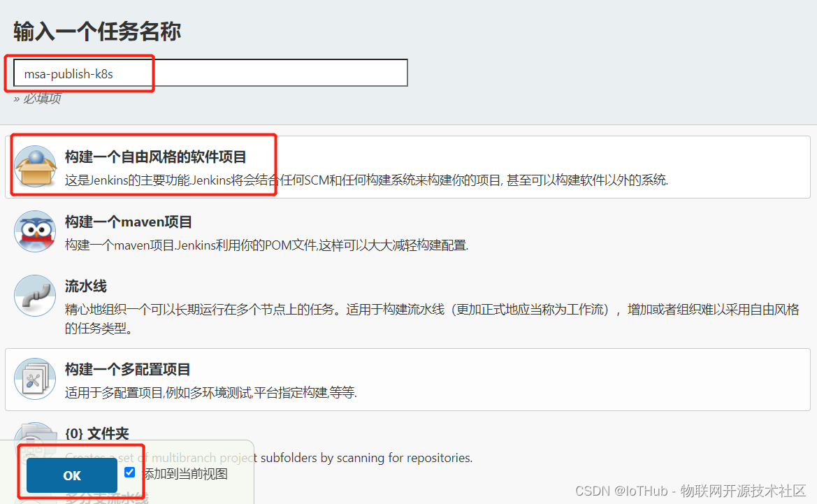The width and height of the screenshot is (817, 504).
Task: Choose 构建一个自由风格的软件项目 title
Action: pos(155,157)
